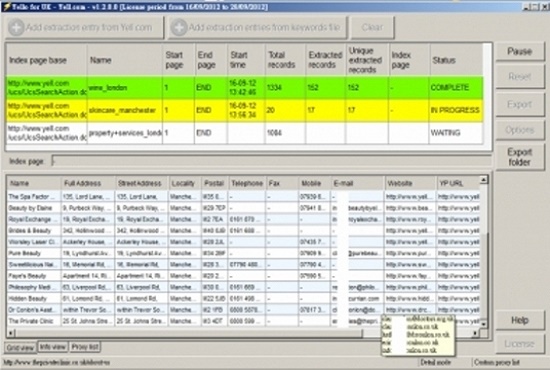Viewport: 550px width, 370px height.
Task: Switch to the Grid view tab
Action: 20,348
